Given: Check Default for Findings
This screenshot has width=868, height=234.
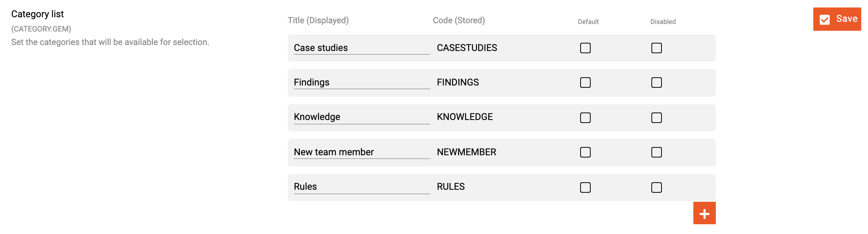Looking at the screenshot, I should point(585,82).
